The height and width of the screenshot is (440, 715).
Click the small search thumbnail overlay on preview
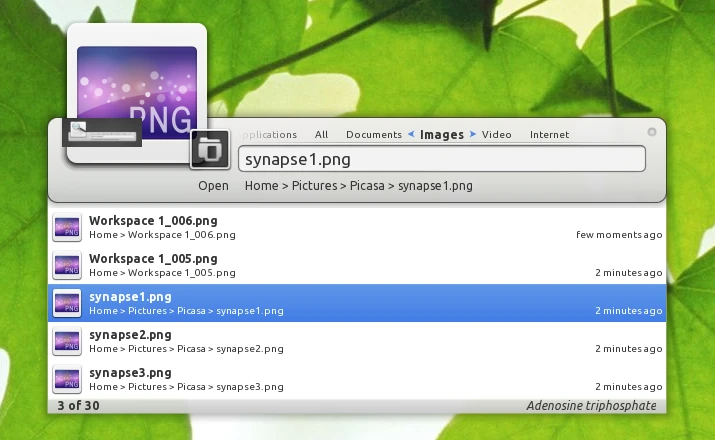(102, 132)
